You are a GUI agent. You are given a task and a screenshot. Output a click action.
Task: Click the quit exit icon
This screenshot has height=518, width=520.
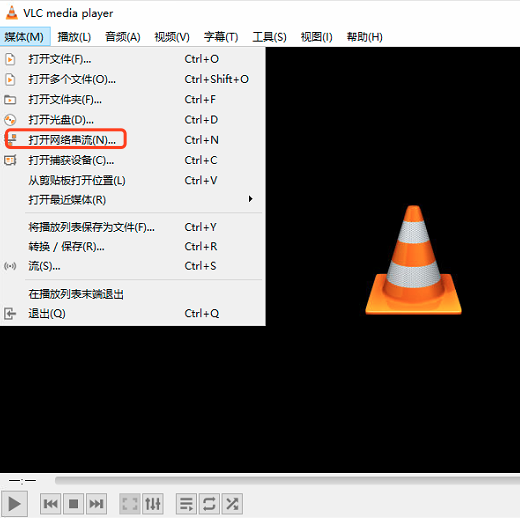10,314
